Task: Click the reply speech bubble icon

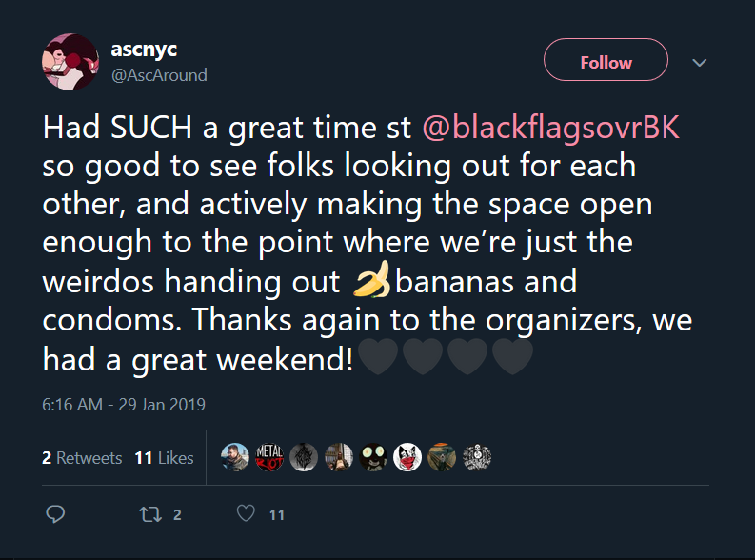Action: [x=55, y=514]
